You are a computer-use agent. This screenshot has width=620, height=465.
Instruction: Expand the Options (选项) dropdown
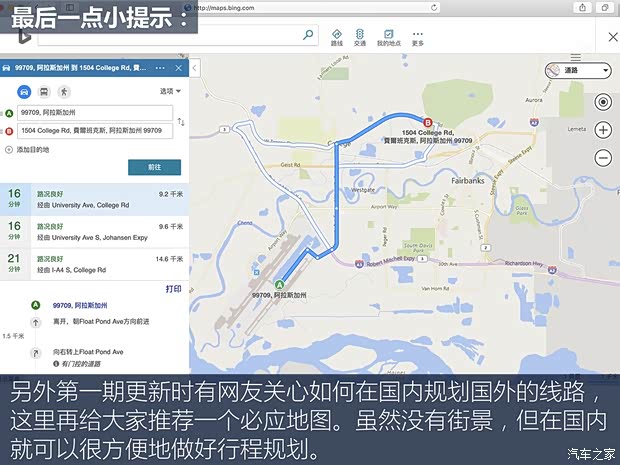[x=170, y=91]
